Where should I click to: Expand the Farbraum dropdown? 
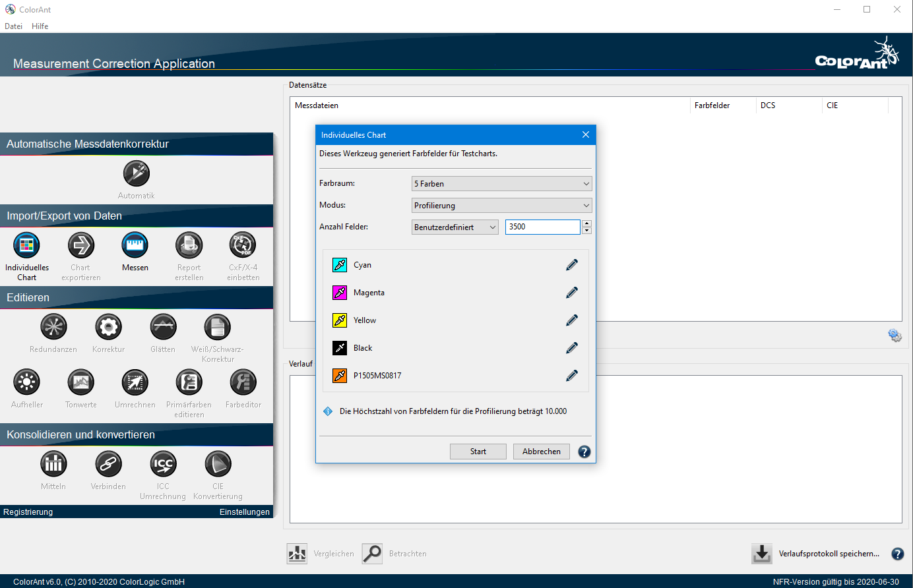tap(501, 184)
